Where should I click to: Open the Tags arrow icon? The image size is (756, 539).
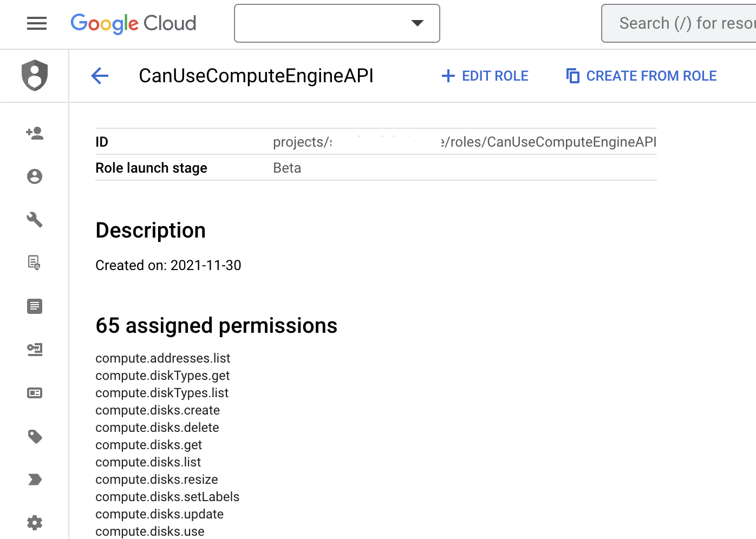[x=34, y=479]
